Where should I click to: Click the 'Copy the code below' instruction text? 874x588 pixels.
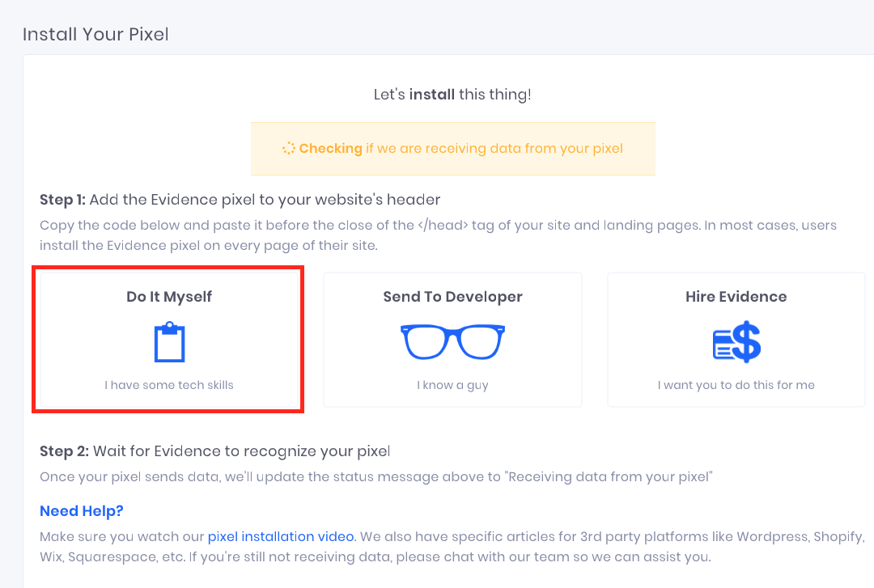click(x=438, y=235)
